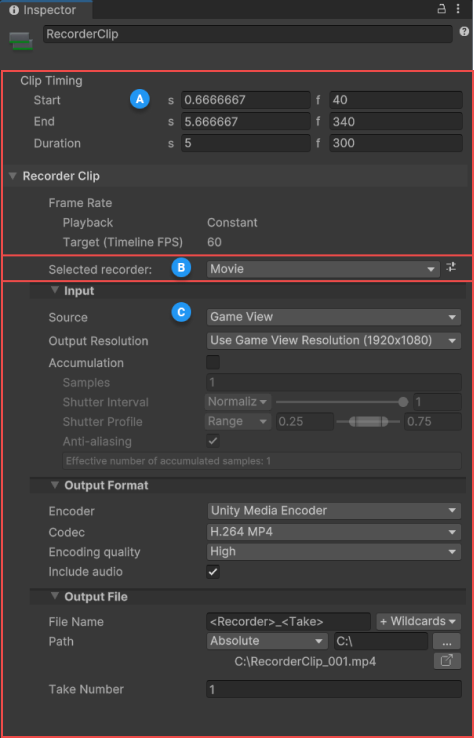
Task: Open the recorder preset sliders icon
Action: pos(451,267)
